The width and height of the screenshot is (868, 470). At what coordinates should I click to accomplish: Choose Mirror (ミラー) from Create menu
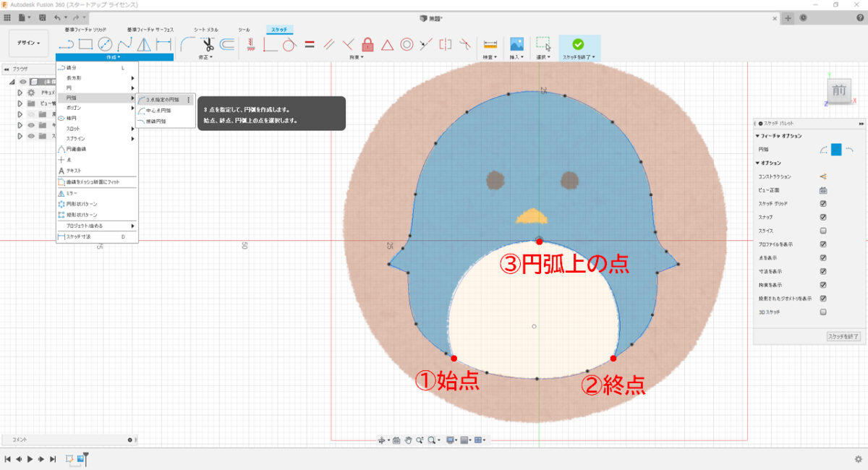[x=97, y=194]
